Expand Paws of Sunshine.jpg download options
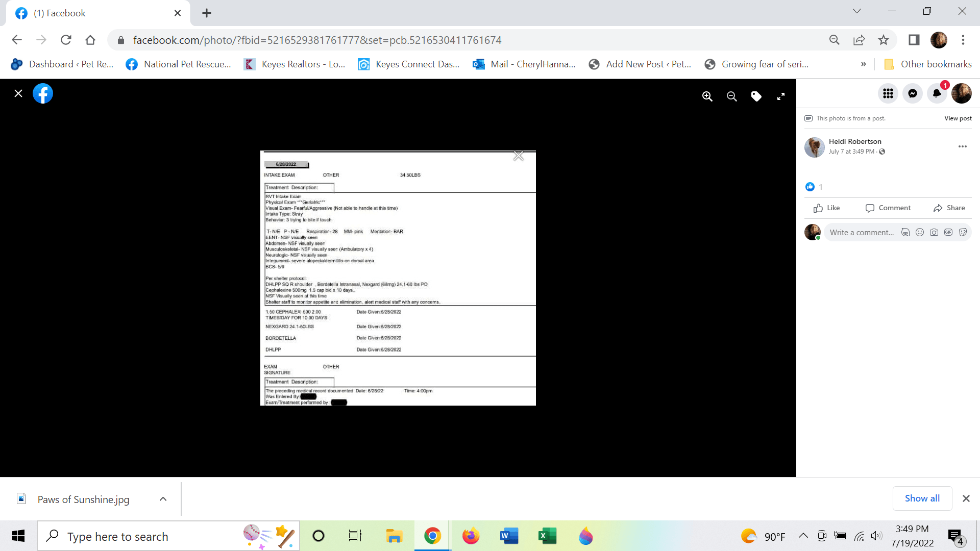 coord(163,499)
